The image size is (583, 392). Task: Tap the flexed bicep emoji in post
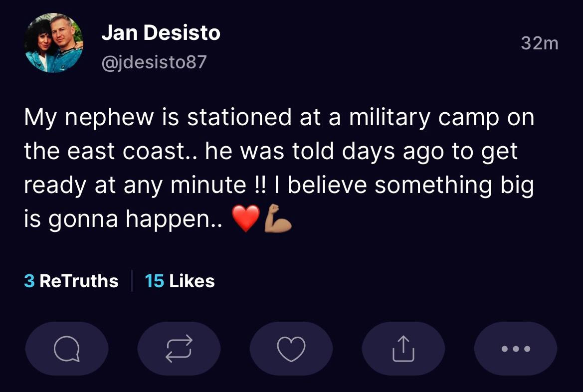[278, 218]
